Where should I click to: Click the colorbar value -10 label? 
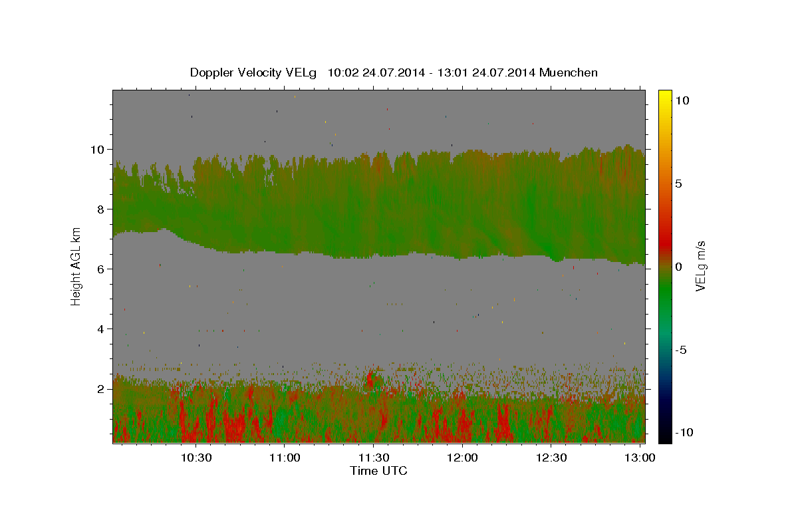click(x=684, y=432)
